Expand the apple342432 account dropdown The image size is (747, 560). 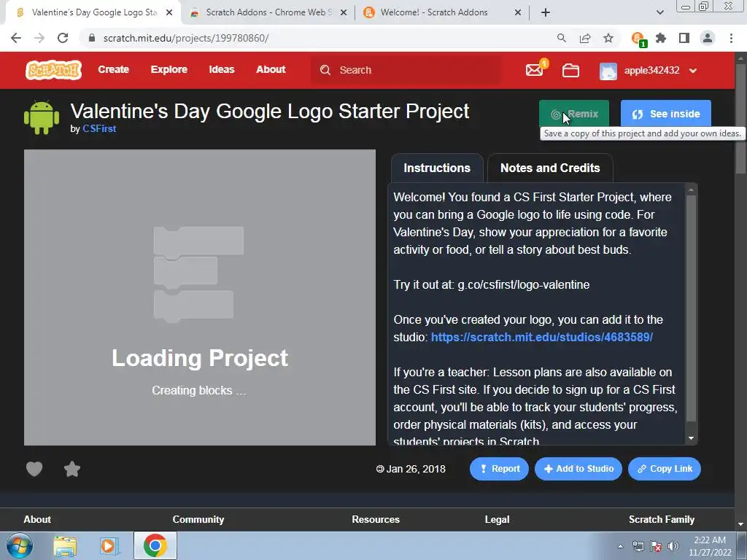(693, 71)
